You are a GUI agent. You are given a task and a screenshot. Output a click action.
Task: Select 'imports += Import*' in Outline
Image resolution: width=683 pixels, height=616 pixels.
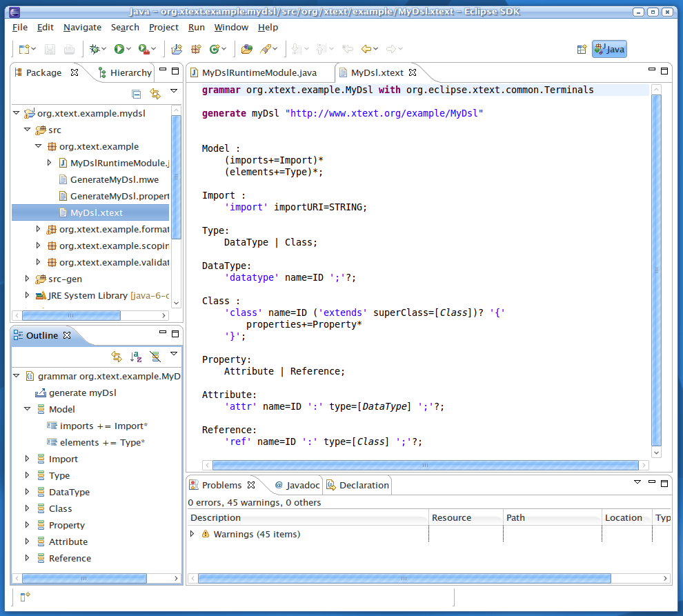pyautogui.click(x=97, y=426)
